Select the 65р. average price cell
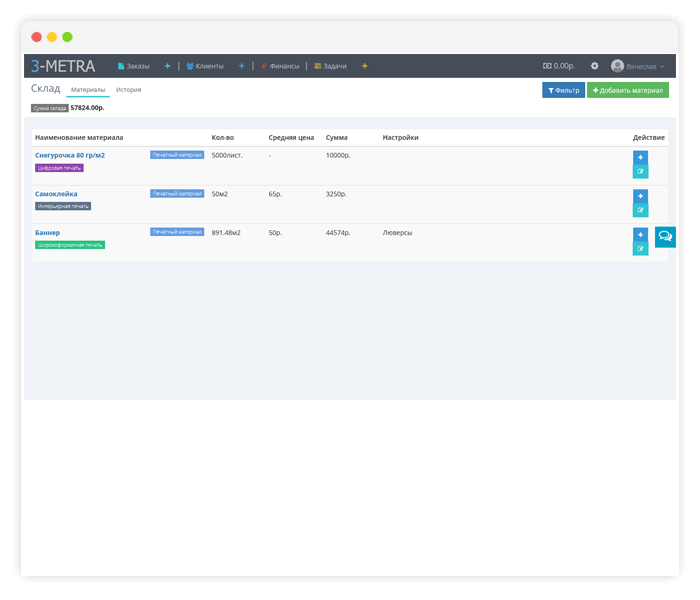The image size is (700, 600). pyautogui.click(x=275, y=194)
